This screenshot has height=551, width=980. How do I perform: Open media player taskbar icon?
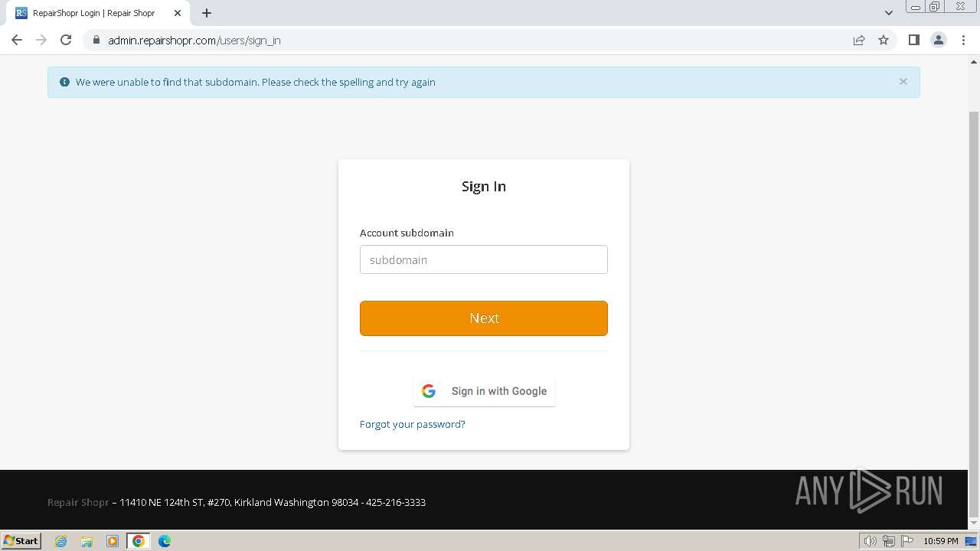click(x=113, y=541)
